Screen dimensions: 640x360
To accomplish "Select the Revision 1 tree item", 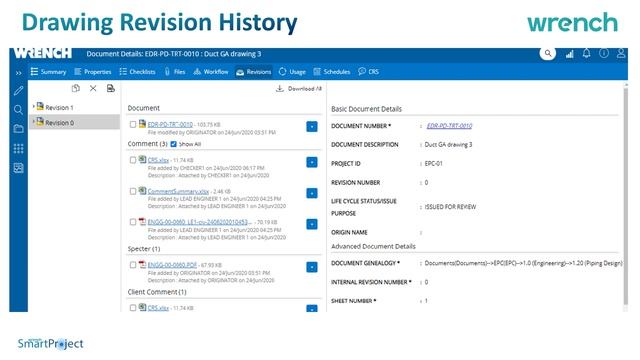I will pos(59,107).
